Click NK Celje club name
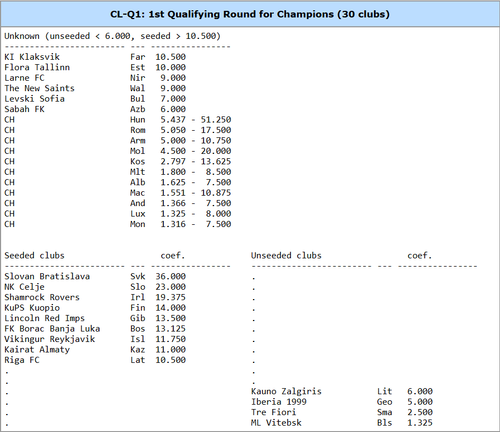500x432 pixels. click(24, 287)
